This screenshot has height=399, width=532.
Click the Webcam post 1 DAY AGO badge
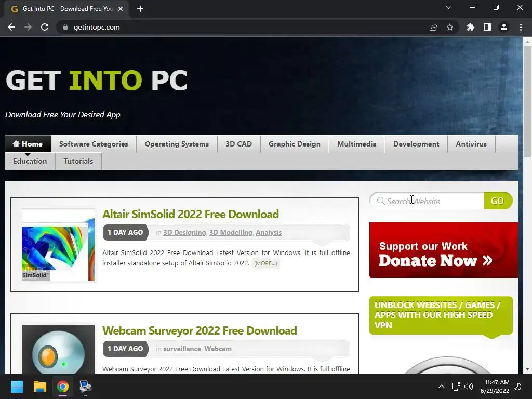point(126,349)
